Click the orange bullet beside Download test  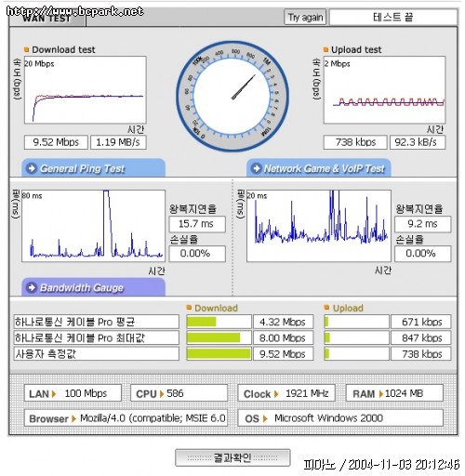click(27, 49)
